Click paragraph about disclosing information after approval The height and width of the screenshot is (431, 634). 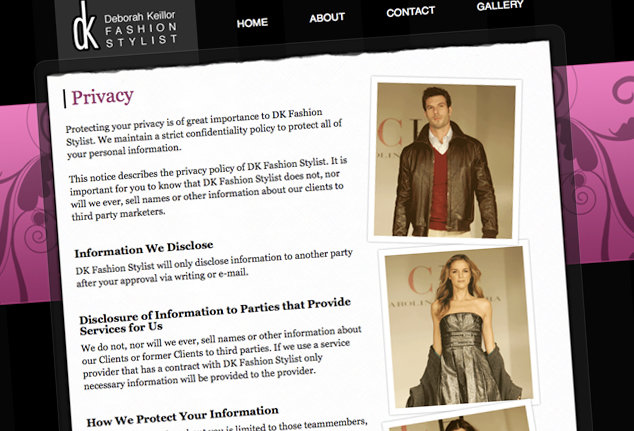214,268
